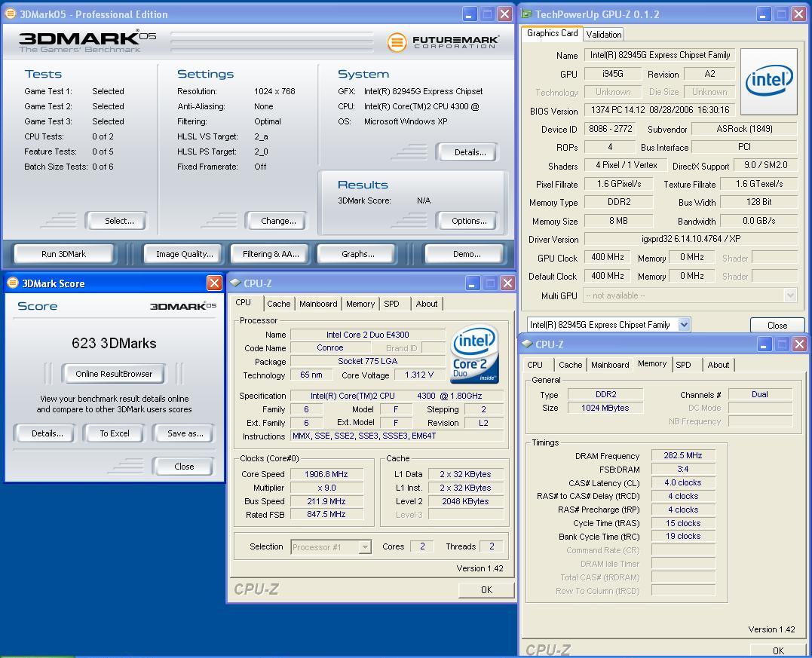Click the Rated FSB 847.5 MHz value
Screen dimensions: 812x658
point(326,514)
